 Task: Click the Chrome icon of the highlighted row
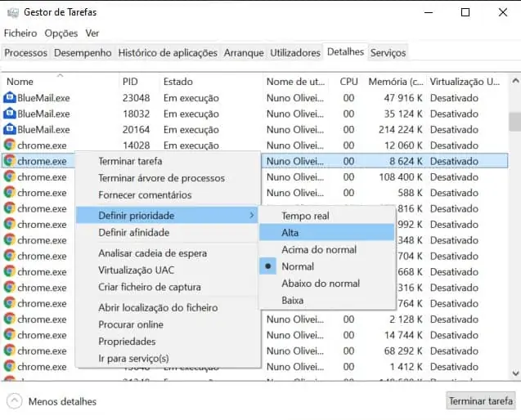[x=10, y=161]
